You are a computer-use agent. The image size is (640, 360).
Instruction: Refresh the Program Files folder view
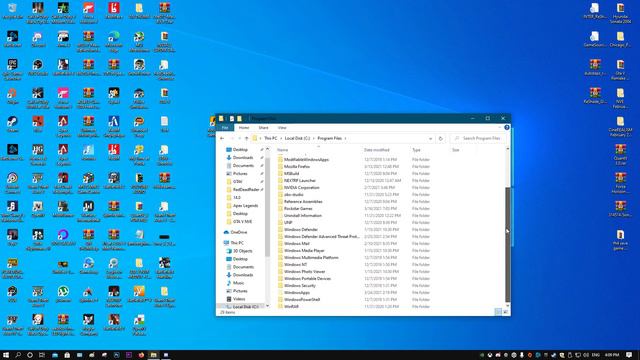coord(440,139)
